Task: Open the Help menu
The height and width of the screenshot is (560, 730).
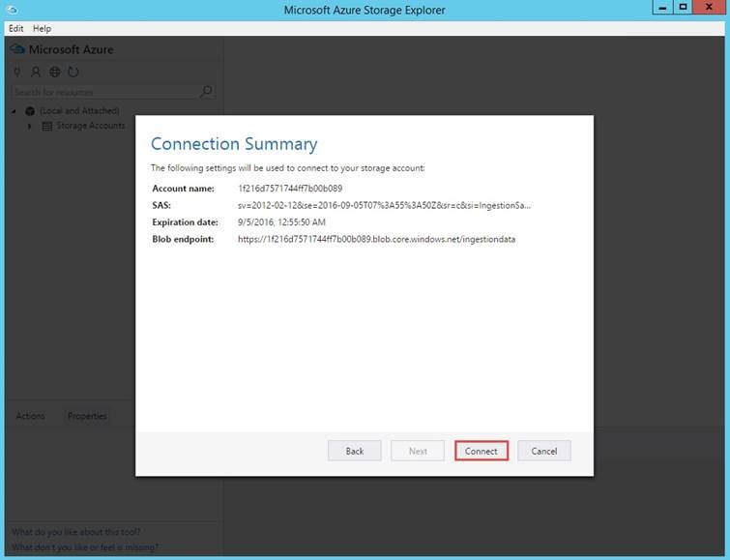Action: click(x=42, y=28)
